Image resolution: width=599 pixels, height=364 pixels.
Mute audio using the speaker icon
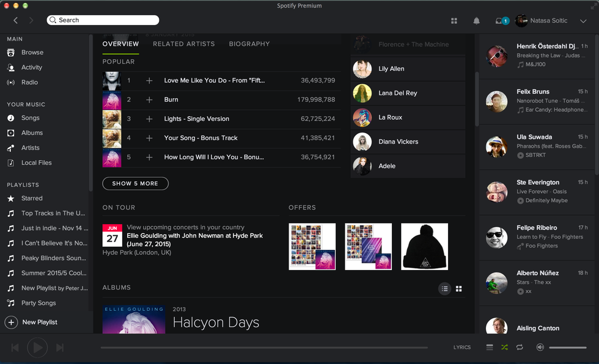tap(540, 348)
